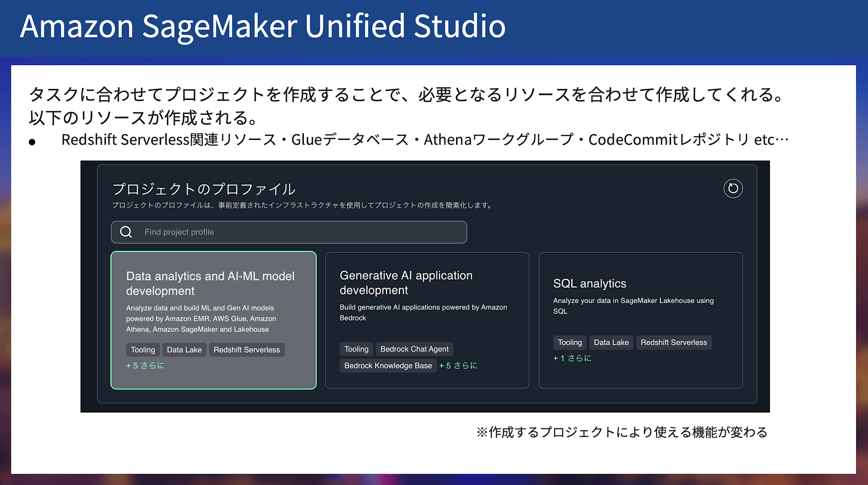Expand '+5 さらに' in Generative AI card
868x485 pixels.
tap(458, 366)
